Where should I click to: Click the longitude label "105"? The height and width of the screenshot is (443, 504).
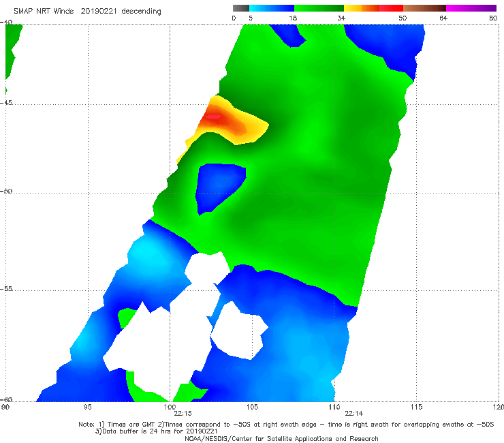[x=252, y=408]
